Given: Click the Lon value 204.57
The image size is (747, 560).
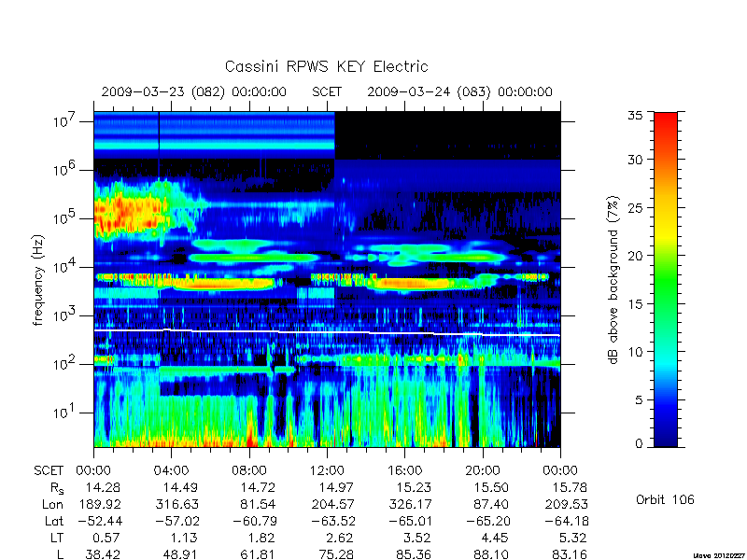Looking at the screenshot, I should click(x=332, y=504).
